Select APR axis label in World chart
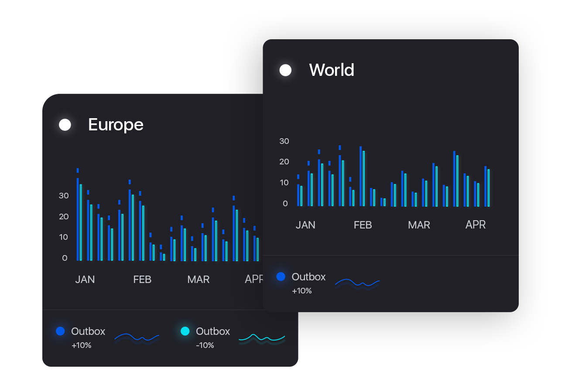Screen dimensions: 565x392 (476, 225)
